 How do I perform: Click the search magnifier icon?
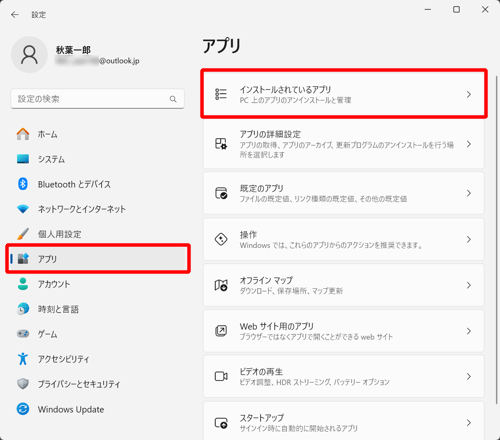[173, 99]
